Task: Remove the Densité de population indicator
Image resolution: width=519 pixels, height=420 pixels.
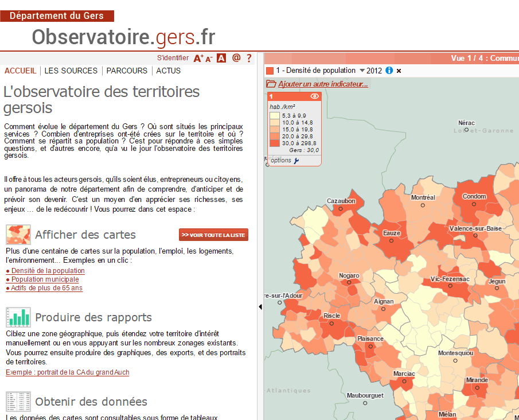Action: pyautogui.click(x=399, y=71)
